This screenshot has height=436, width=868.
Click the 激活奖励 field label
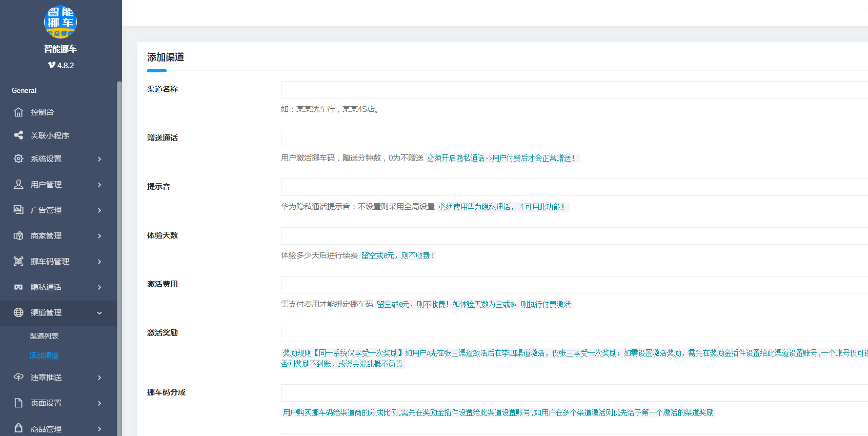163,333
